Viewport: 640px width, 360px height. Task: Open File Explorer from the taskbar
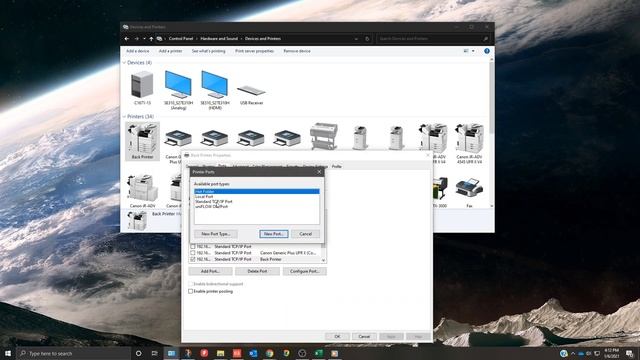220,353
